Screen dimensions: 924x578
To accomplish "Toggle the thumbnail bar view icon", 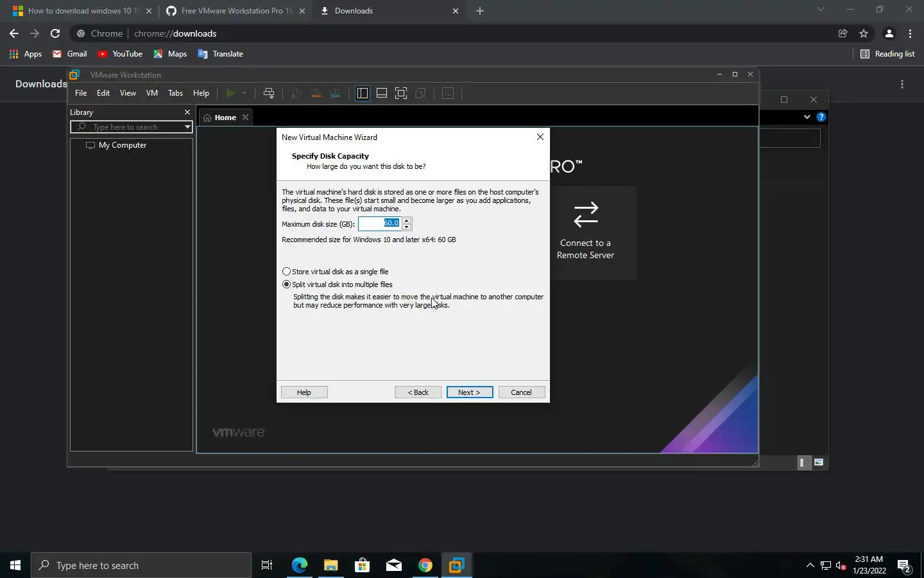I will click(x=382, y=93).
